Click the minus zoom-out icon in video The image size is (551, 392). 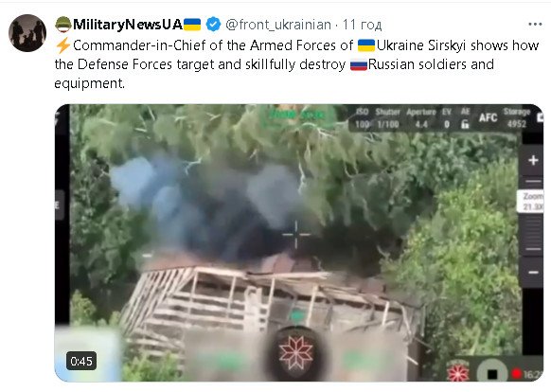[x=533, y=272]
